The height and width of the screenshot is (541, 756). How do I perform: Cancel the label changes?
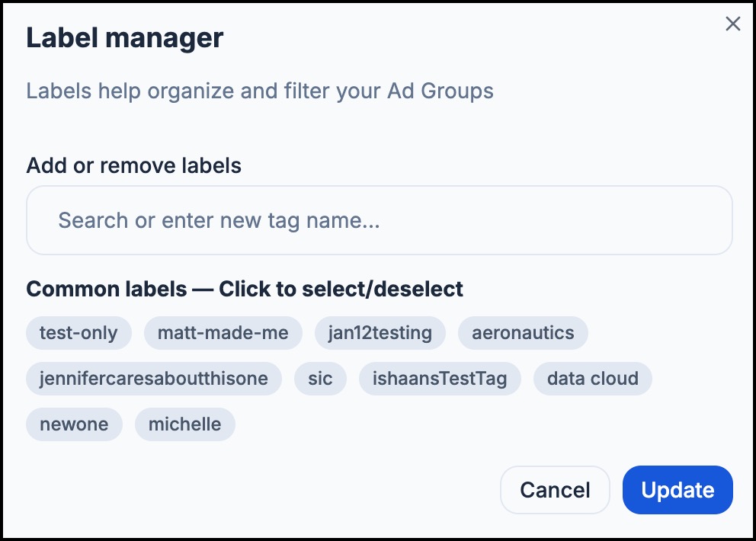[x=555, y=490]
